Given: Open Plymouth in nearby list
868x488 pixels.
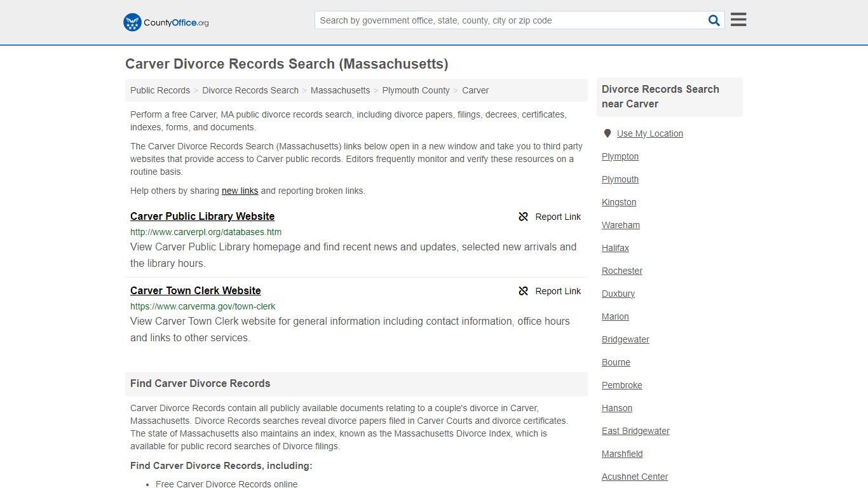Looking at the screenshot, I should [620, 179].
